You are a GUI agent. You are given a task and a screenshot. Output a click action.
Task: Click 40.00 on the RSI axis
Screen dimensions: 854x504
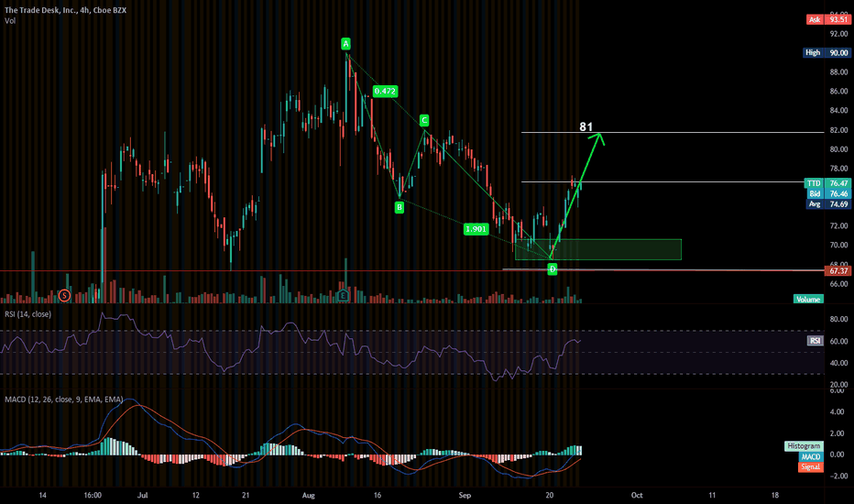click(838, 363)
